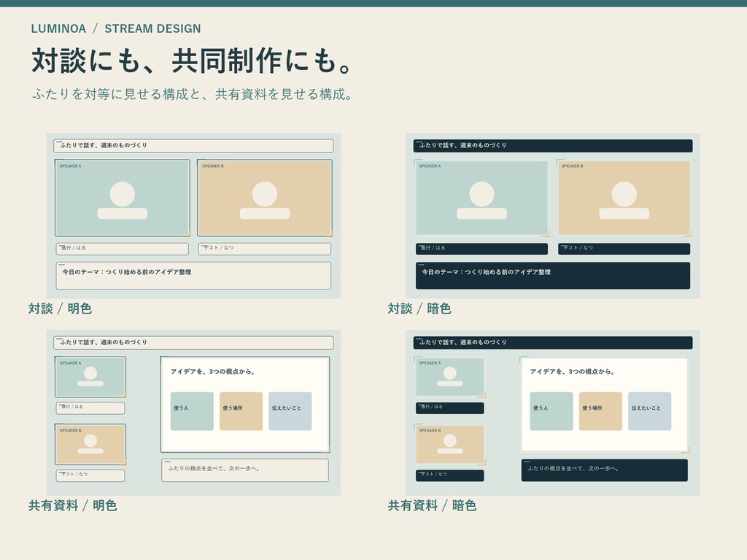The height and width of the screenshot is (560, 747).
Task: Click the avatar icon in Speaker A, 対談 / 明色
Action: click(x=123, y=201)
